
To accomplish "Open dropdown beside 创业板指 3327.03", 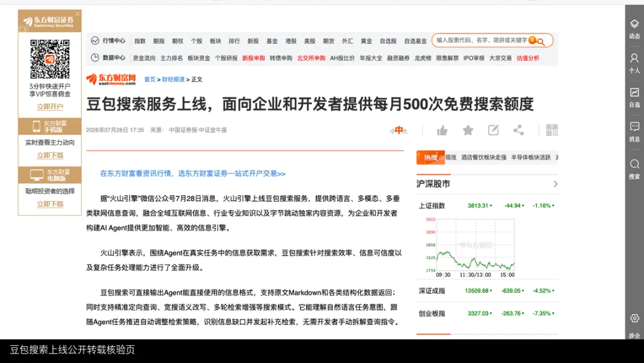I will (x=491, y=313).
